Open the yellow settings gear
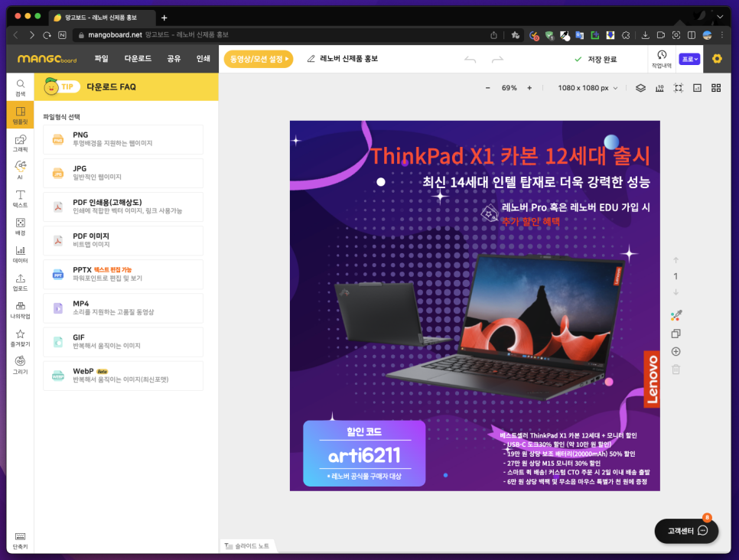Screen dimensions: 739x560 (x=717, y=59)
